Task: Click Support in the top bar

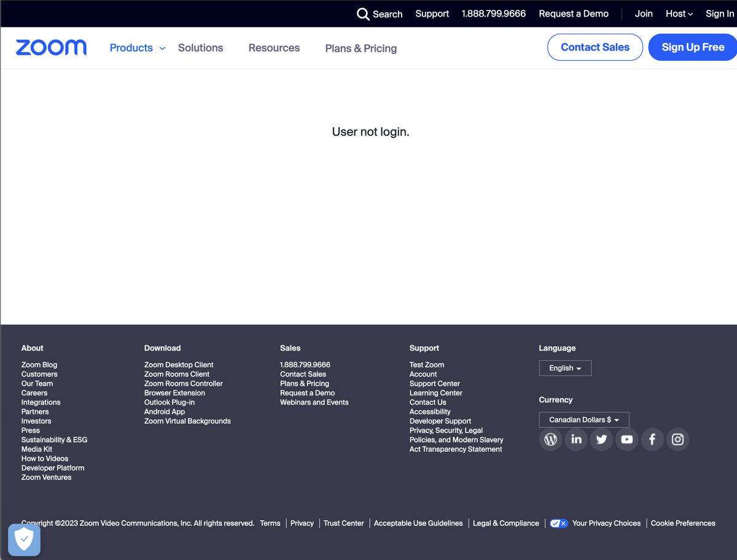Action: pyautogui.click(x=432, y=14)
